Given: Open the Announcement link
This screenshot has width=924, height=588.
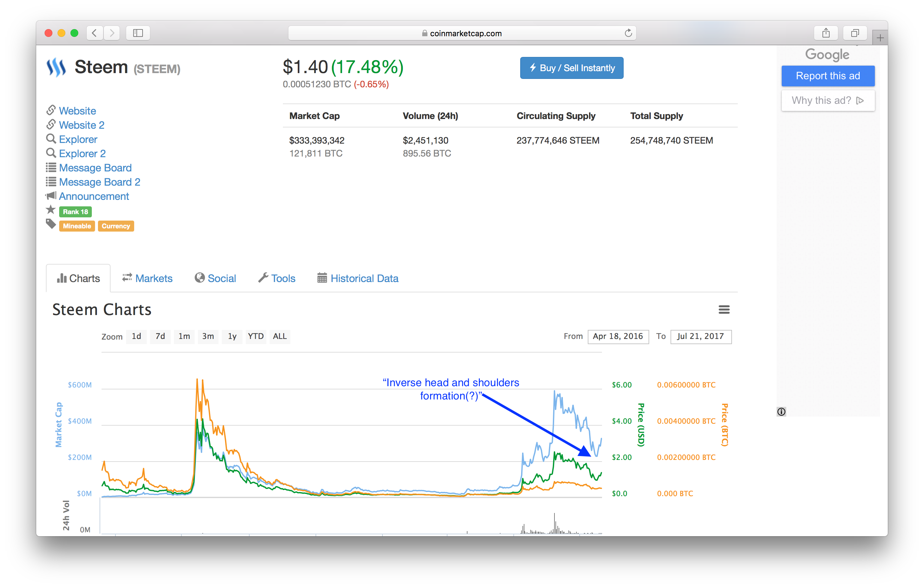Looking at the screenshot, I should point(94,196).
